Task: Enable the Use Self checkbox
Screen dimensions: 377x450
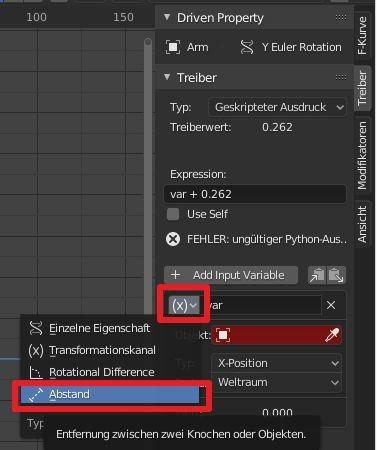Action: 173,214
